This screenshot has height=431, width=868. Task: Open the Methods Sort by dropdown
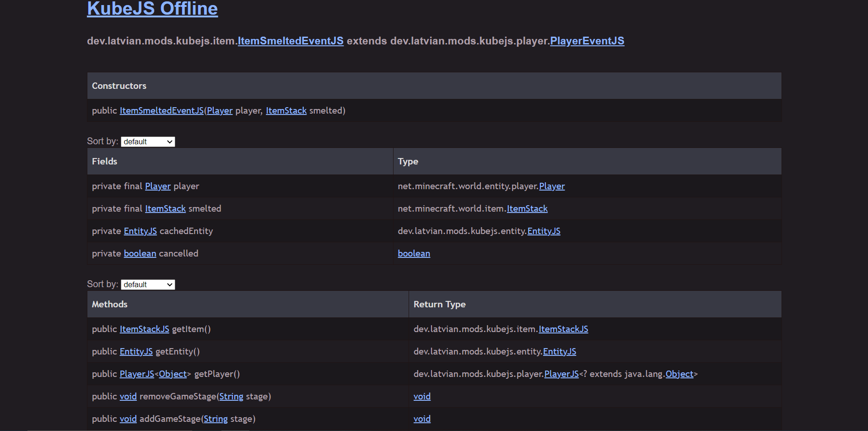pyautogui.click(x=148, y=285)
